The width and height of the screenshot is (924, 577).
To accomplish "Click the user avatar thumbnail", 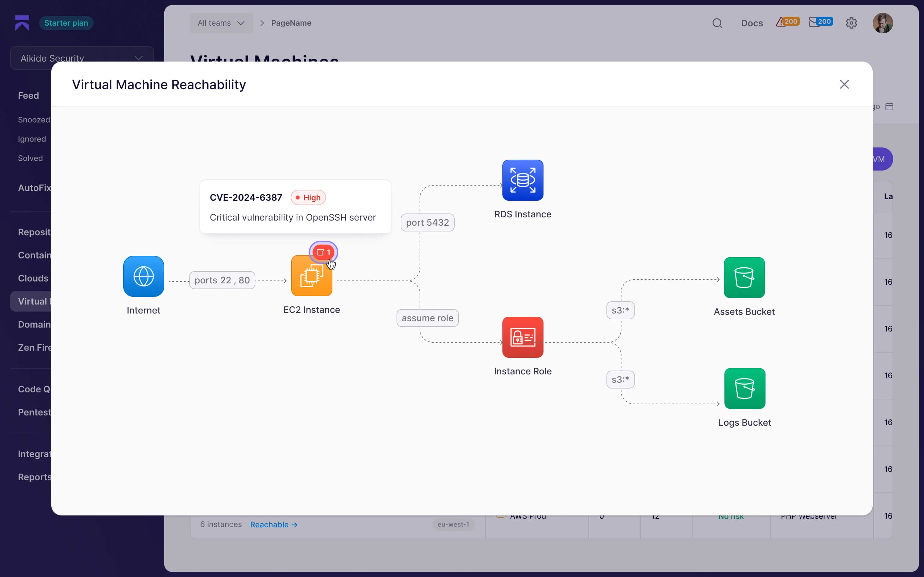I will pos(884,23).
